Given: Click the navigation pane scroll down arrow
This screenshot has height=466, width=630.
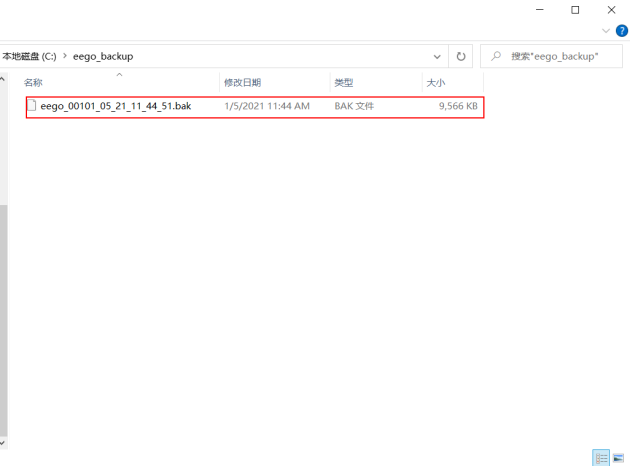Looking at the screenshot, I should 3,443.
